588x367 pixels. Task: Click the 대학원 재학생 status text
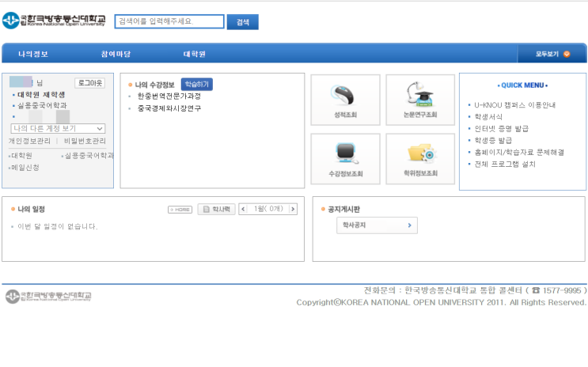pos(41,95)
